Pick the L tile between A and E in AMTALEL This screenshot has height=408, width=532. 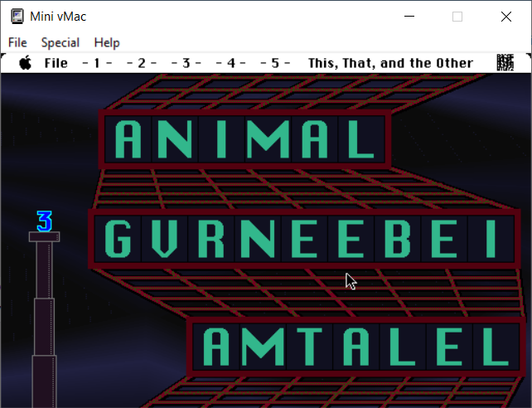tap(403, 347)
